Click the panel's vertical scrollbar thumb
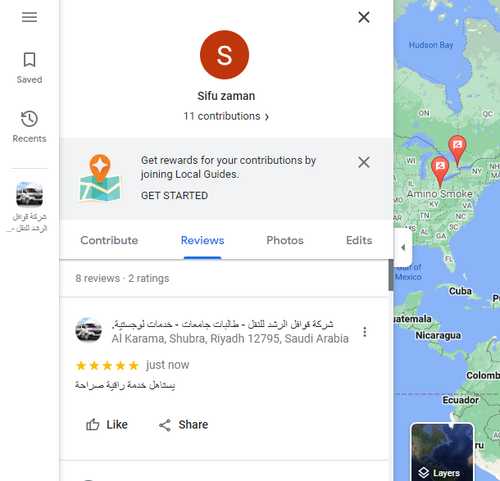Screen dimensions: 500x481 (391, 275)
